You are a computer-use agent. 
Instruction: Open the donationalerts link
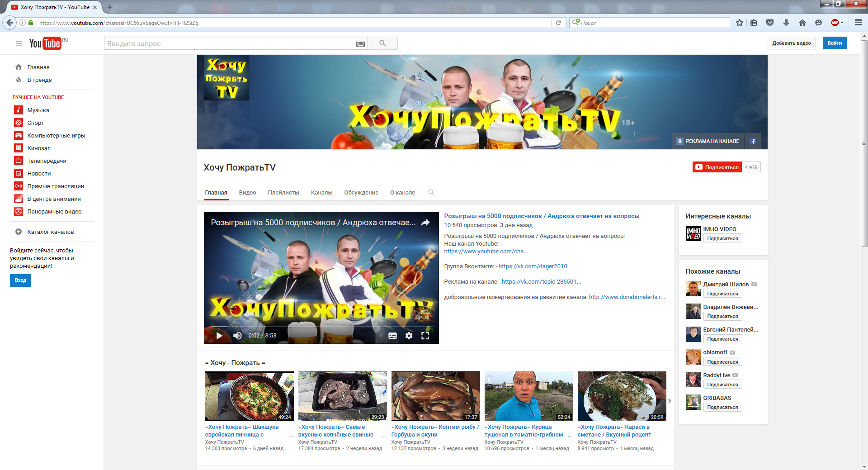627,297
